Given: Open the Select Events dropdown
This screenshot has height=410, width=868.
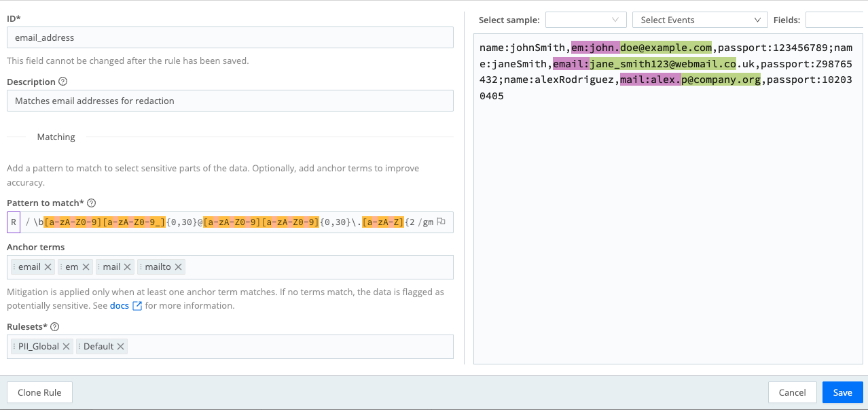Looking at the screenshot, I should 700,19.
